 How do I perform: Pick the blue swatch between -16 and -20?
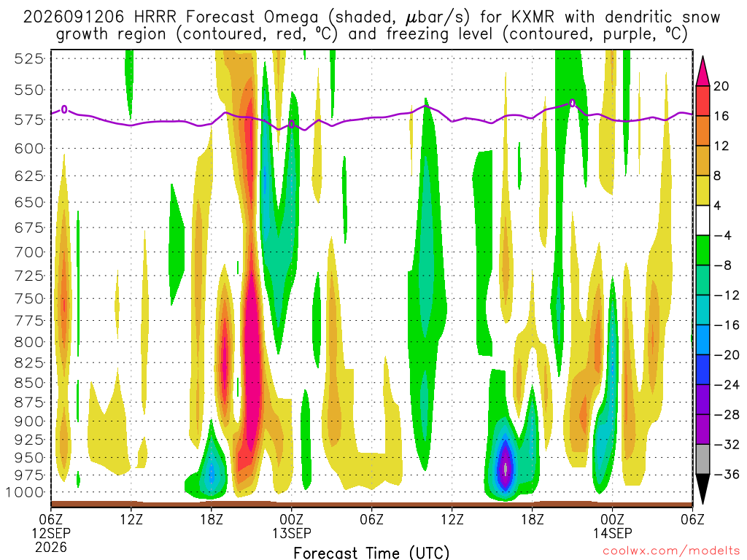[x=703, y=340]
